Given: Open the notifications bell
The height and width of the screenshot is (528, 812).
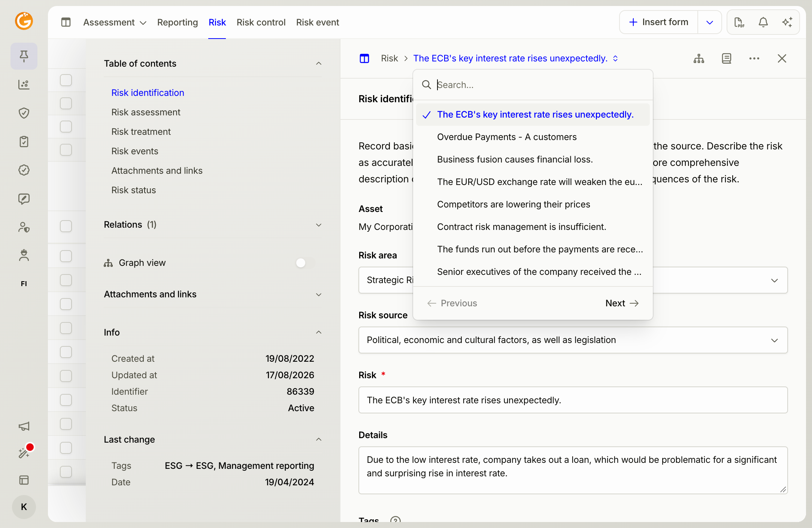Looking at the screenshot, I should [763, 22].
